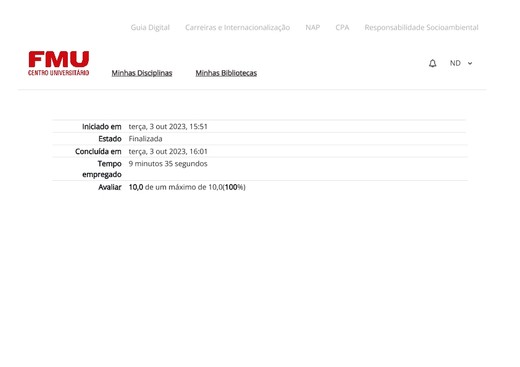Expand the ND user menu chevron
Viewport: 520px width, 367px height.
tap(470, 63)
